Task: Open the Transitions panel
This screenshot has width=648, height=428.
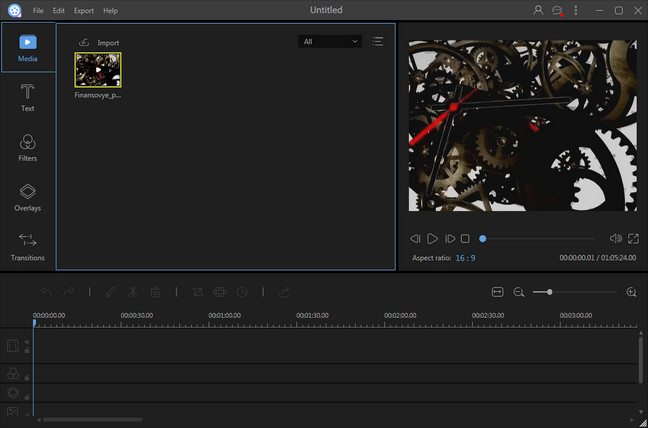Action: coord(28,246)
